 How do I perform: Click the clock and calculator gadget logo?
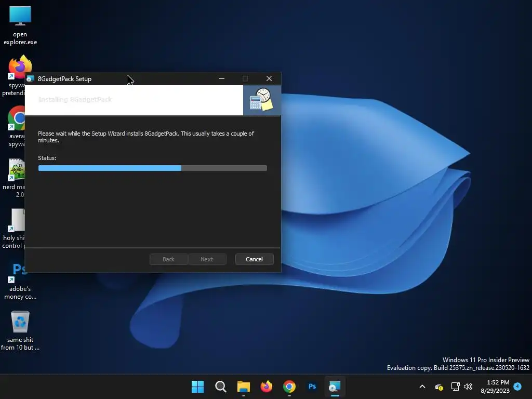click(x=262, y=99)
